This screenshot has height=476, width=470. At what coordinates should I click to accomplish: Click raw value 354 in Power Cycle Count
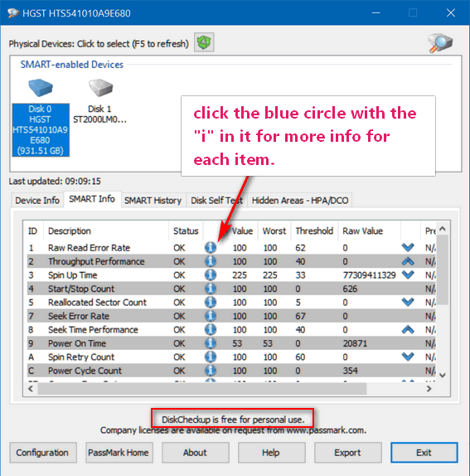tap(350, 371)
